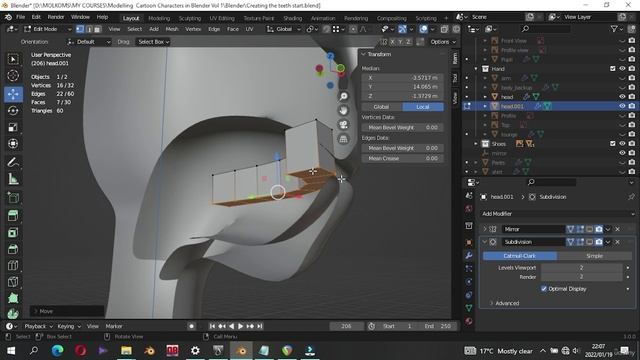This screenshot has height=360, width=640.
Task: Adjust Levels Viewport value field
Action: point(582,268)
